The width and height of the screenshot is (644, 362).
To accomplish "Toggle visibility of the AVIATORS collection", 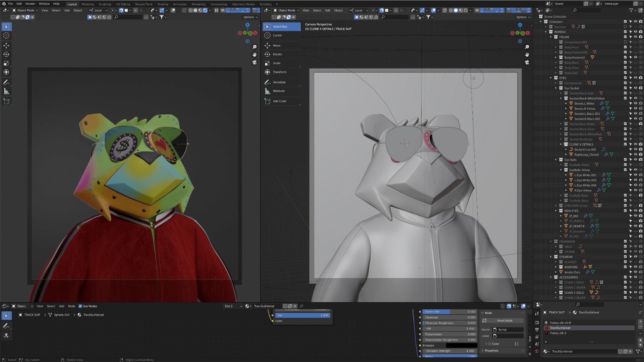I will pos(635,267).
